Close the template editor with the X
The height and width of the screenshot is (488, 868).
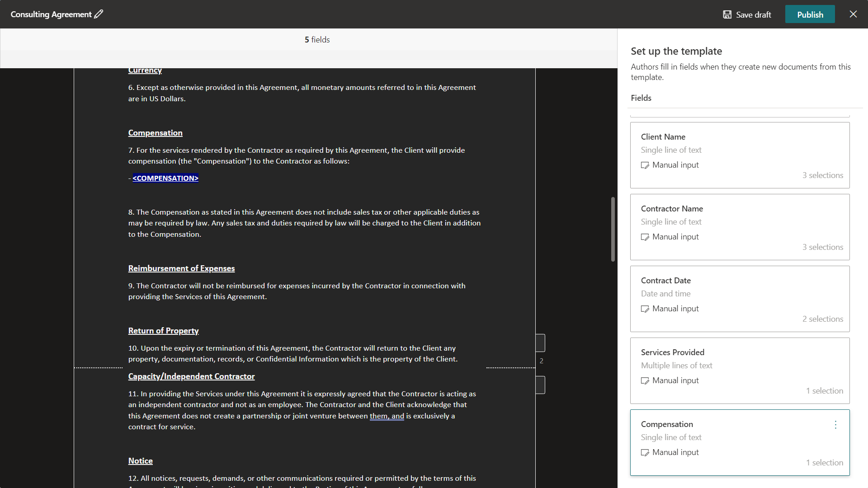[x=853, y=14]
